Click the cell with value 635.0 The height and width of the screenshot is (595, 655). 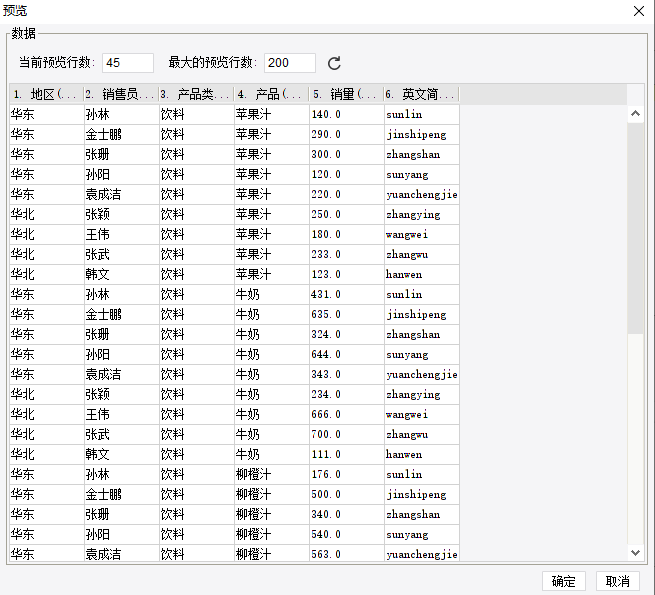tap(347, 314)
